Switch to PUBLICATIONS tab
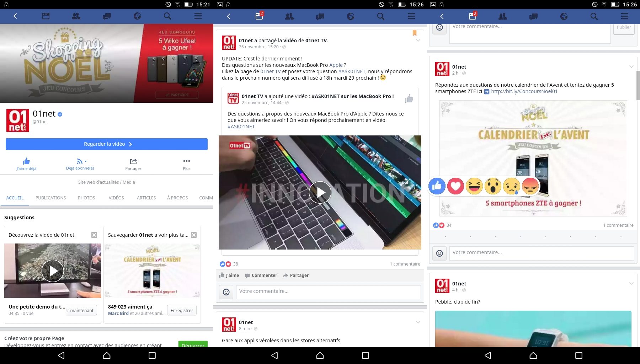The width and height of the screenshot is (640, 364). click(51, 198)
